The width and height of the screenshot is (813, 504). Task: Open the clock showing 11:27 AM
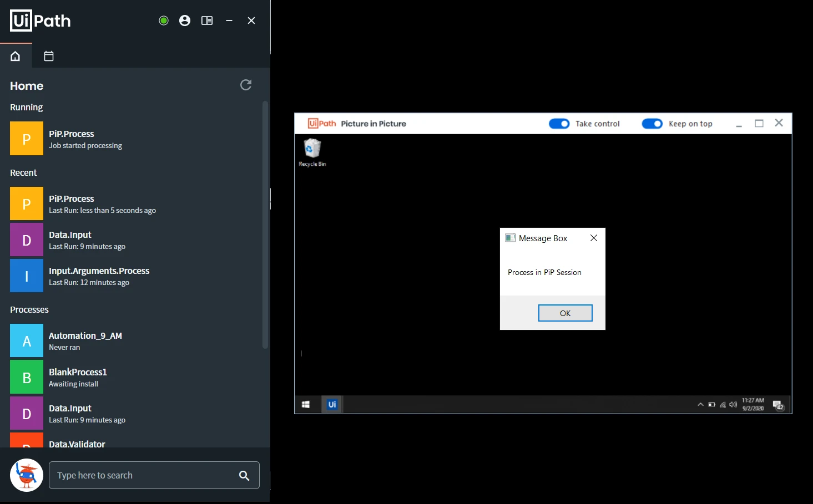753,404
